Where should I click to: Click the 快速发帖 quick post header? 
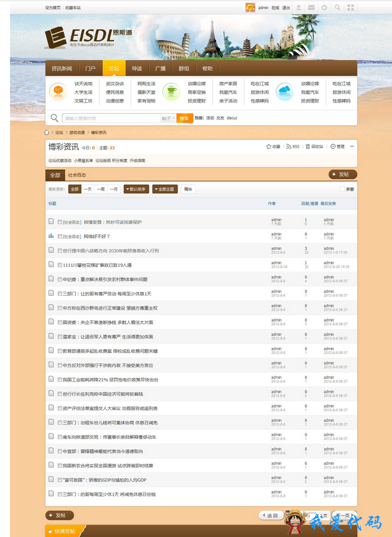[x=65, y=531]
